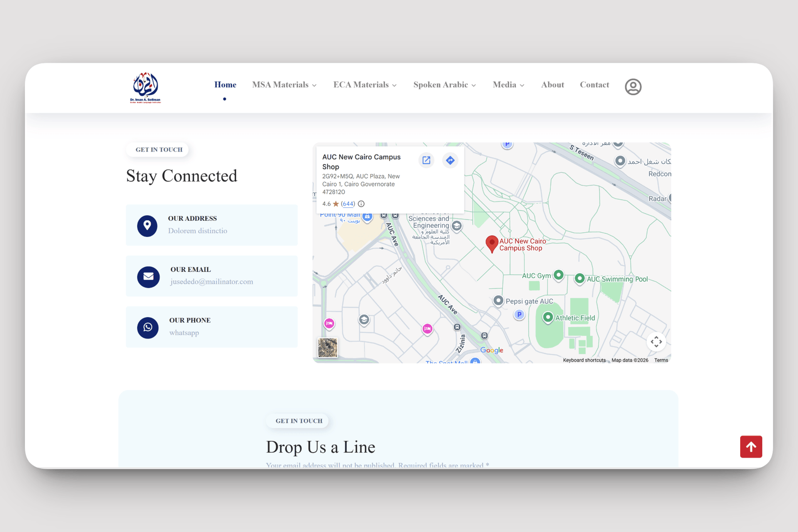Expand the ECA Materials dropdown
Image resolution: width=798 pixels, height=532 pixels.
365,85
